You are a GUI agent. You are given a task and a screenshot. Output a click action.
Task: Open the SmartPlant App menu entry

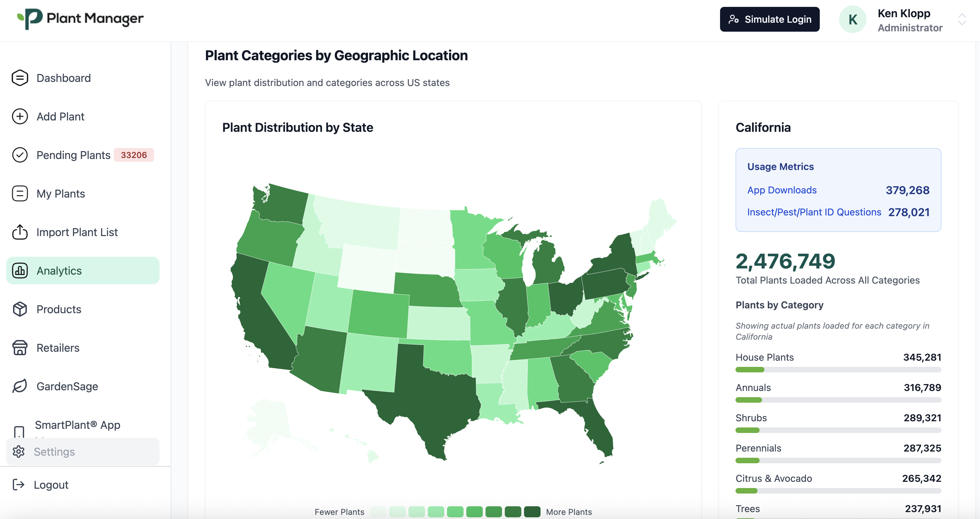[78, 425]
